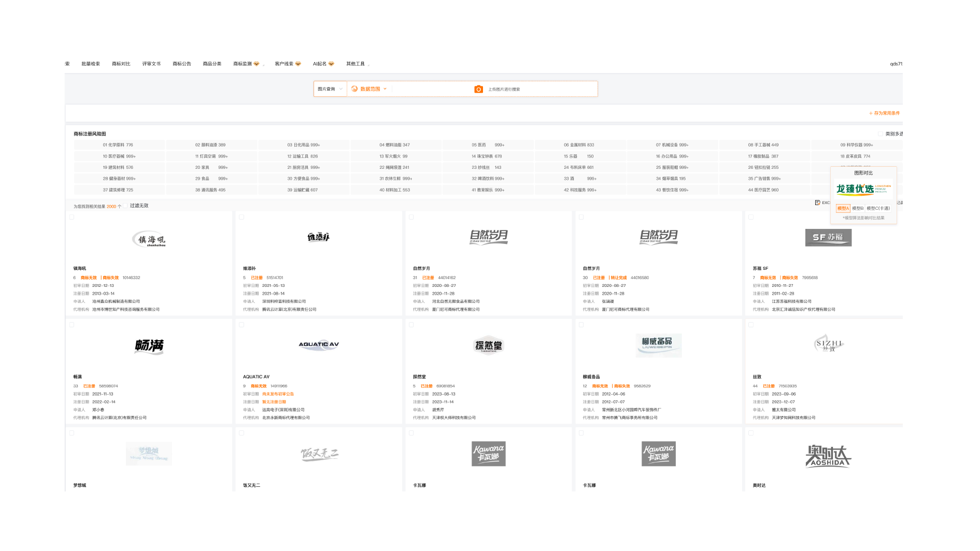
Task: Open the 丝致 SIZHI trademark logo image
Action: [x=829, y=344]
